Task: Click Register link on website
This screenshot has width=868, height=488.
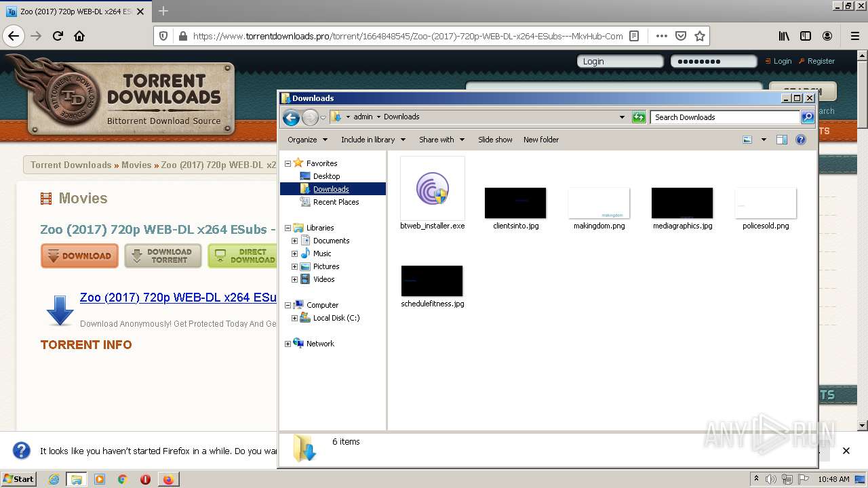Action: [821, 61]
